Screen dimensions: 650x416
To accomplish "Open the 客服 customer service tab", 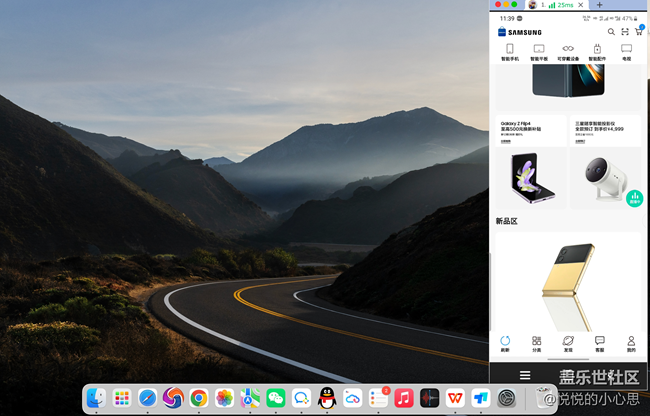I will (599, 343).
